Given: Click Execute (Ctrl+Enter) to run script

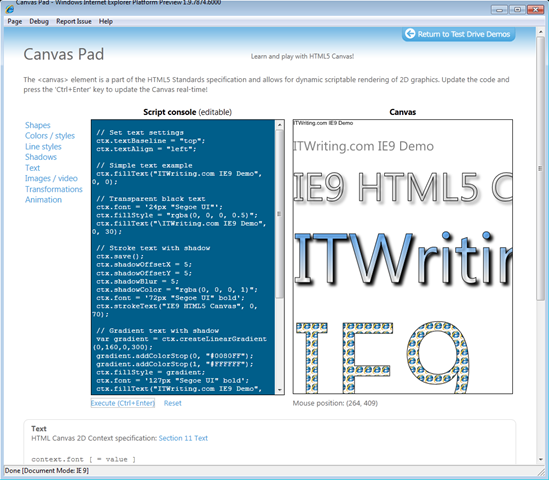Looking at the screenshot, I should [123, 403].
